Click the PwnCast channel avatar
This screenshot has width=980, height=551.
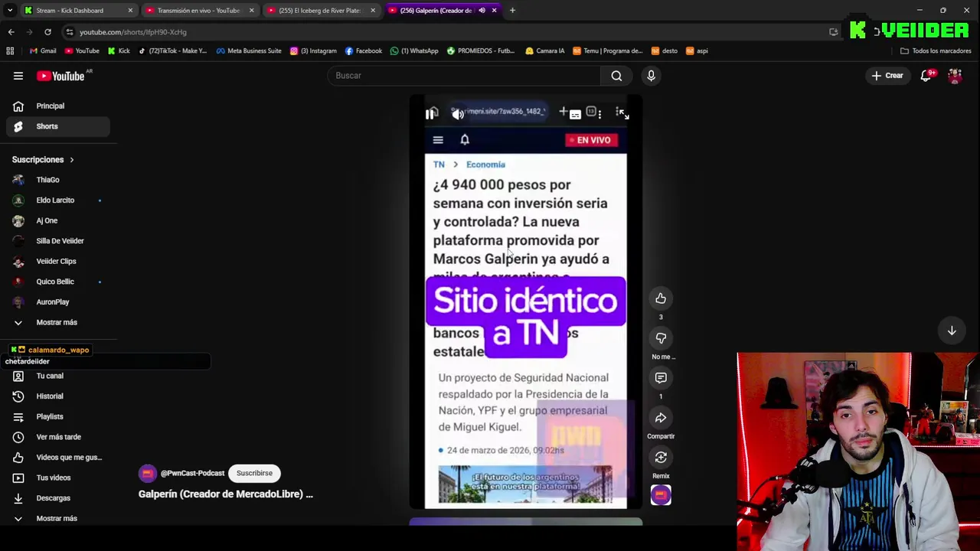tap(147, 473)
